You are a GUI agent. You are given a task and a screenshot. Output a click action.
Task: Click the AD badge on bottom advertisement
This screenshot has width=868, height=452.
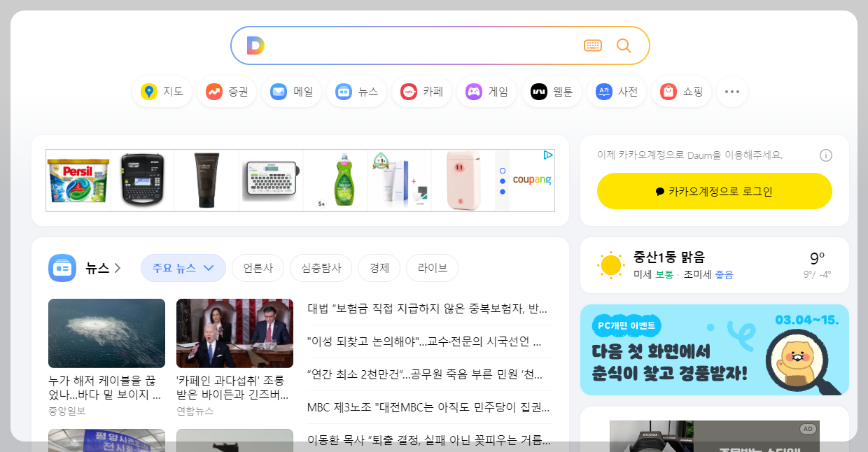click(808, 429)
